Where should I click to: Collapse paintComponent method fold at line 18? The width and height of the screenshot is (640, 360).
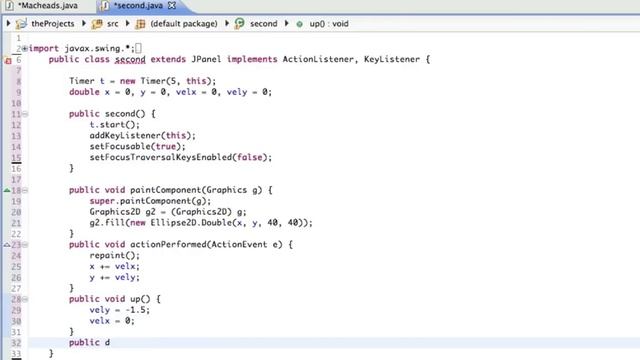tap(25, 190)
